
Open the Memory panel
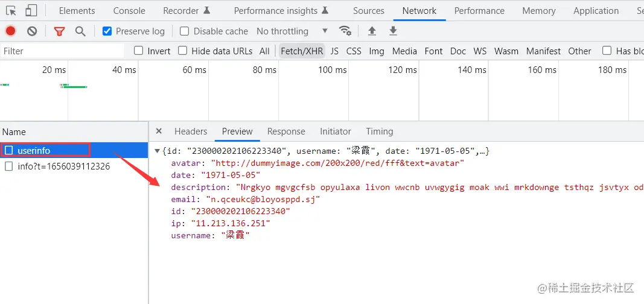539,11
